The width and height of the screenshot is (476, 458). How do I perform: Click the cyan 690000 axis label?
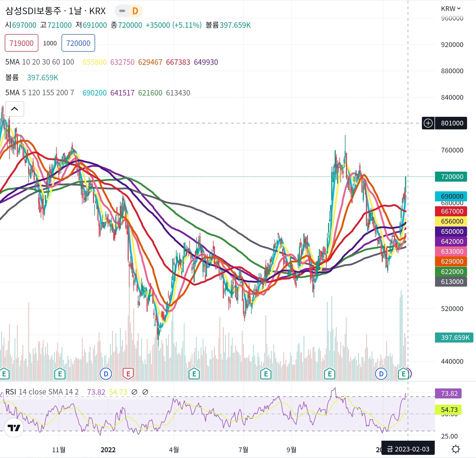point(451,196)
